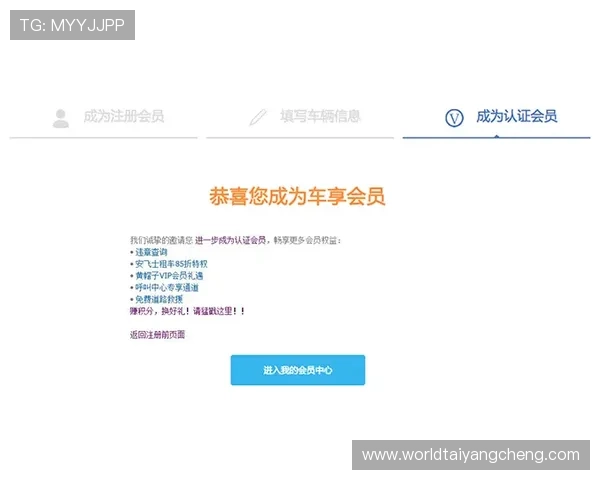This screenshot has height=480, width=600.
Task: Open the 安飞士租车85折特权 link
Action: [171, 264]
